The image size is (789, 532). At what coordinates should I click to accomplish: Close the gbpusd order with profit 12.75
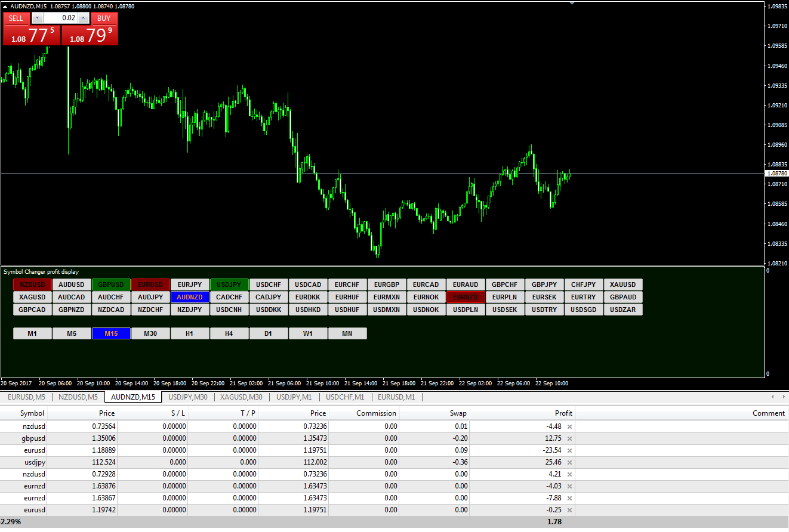tap(569, 438)
